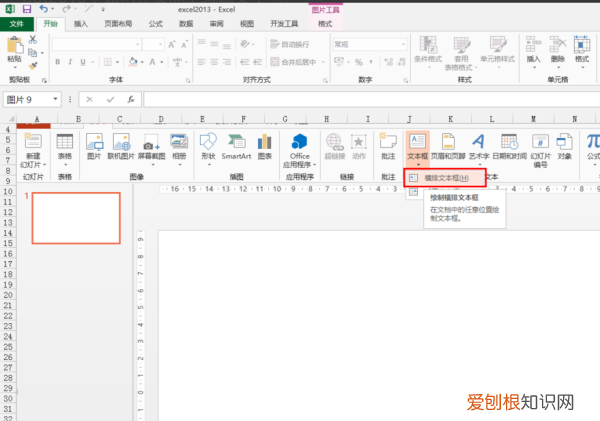Viewport: 600px width, 421px height.
Task: Click the Cut scissors icon
Action: point(33,39)
